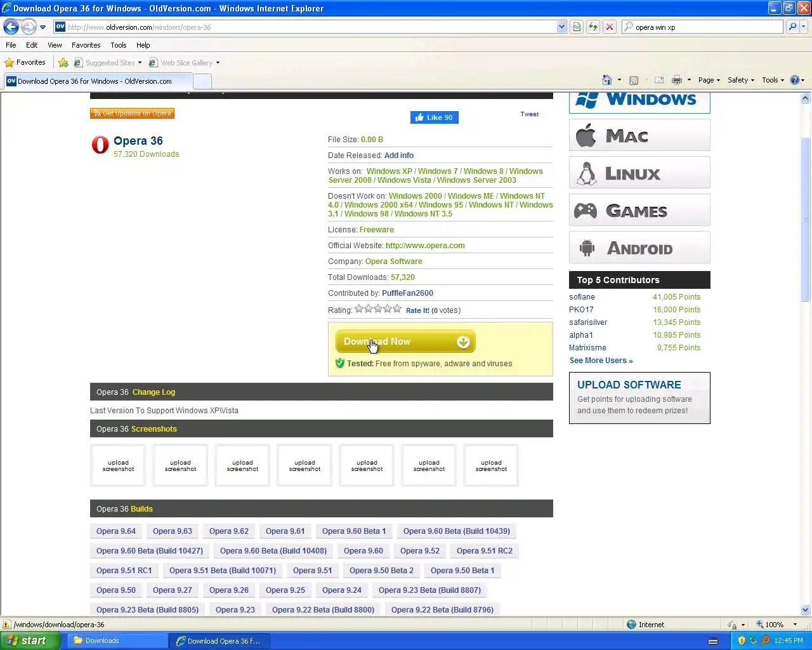Click the UPLOAD SOFTWARE box
The width and height of the screenshot is (812, 650).
point(639,397)
